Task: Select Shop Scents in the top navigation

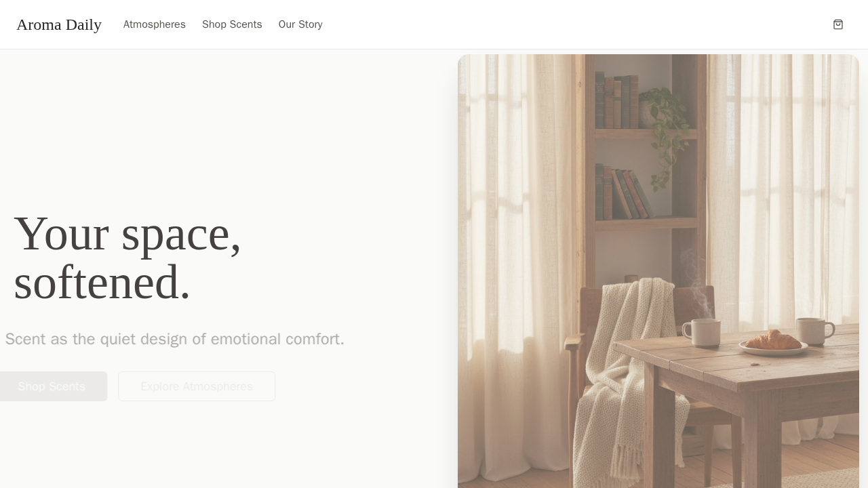Action: (232, 24)
